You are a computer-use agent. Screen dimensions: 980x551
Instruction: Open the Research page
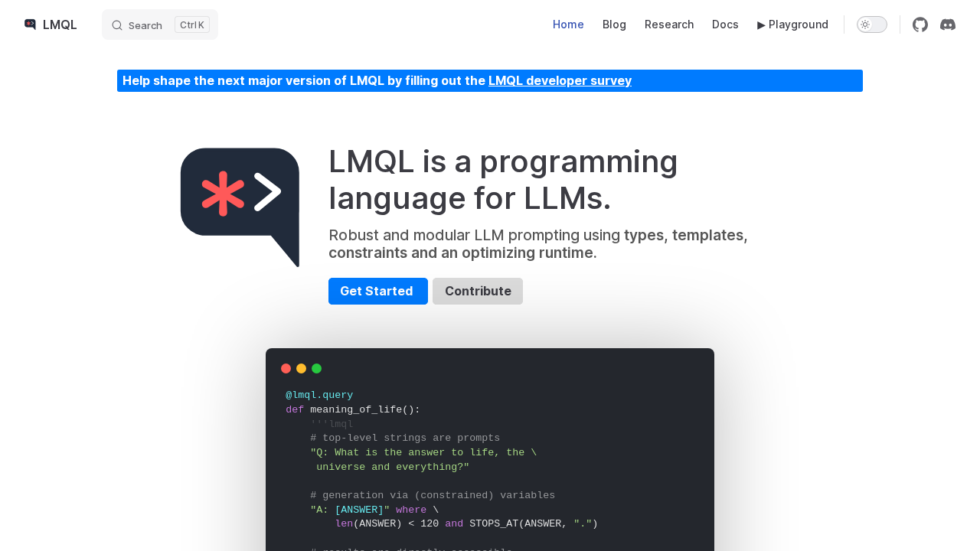coord(669,24)
